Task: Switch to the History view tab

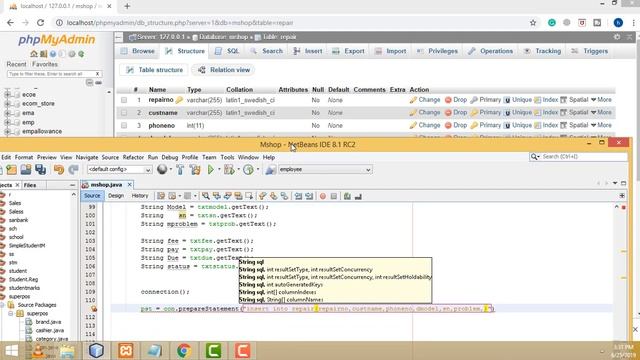Action: pos(140,196)
